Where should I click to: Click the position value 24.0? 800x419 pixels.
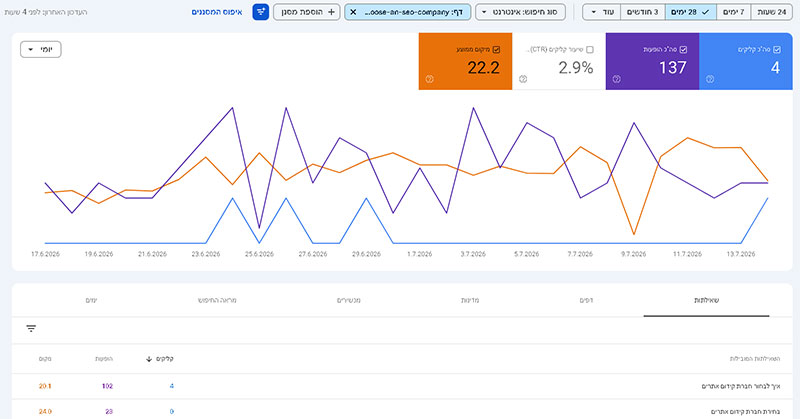click(x=45, y=411)
